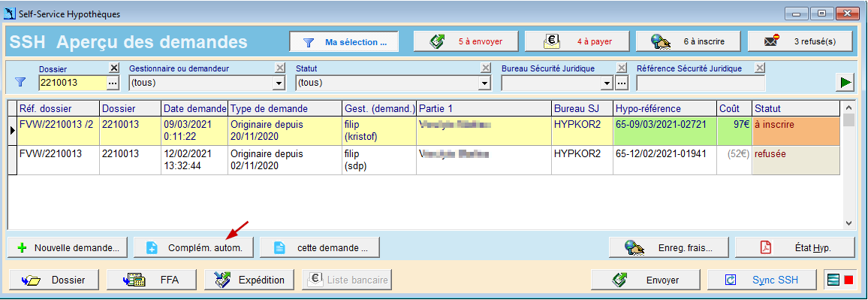Click the FFA button

[x=152, y=280]
